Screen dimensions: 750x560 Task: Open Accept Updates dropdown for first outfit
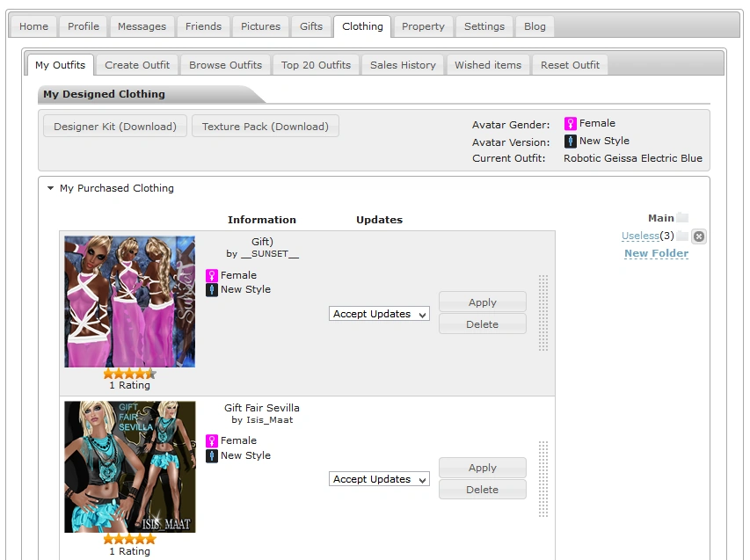point(379,314)
